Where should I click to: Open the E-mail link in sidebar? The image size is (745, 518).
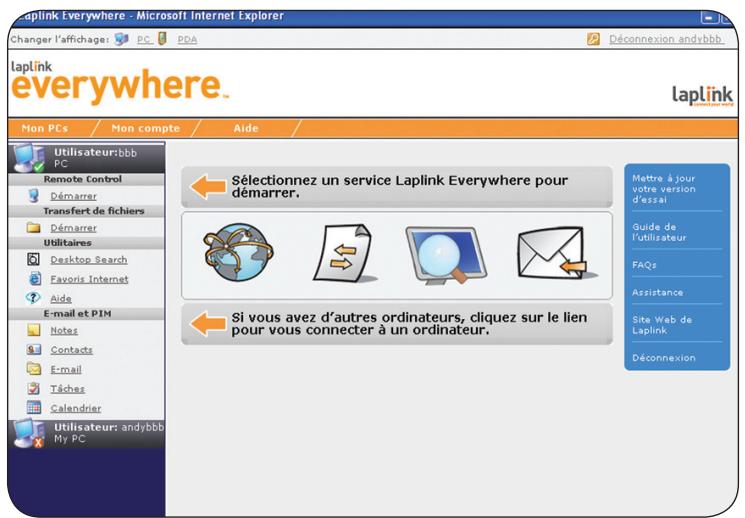(x=66, y=369)
